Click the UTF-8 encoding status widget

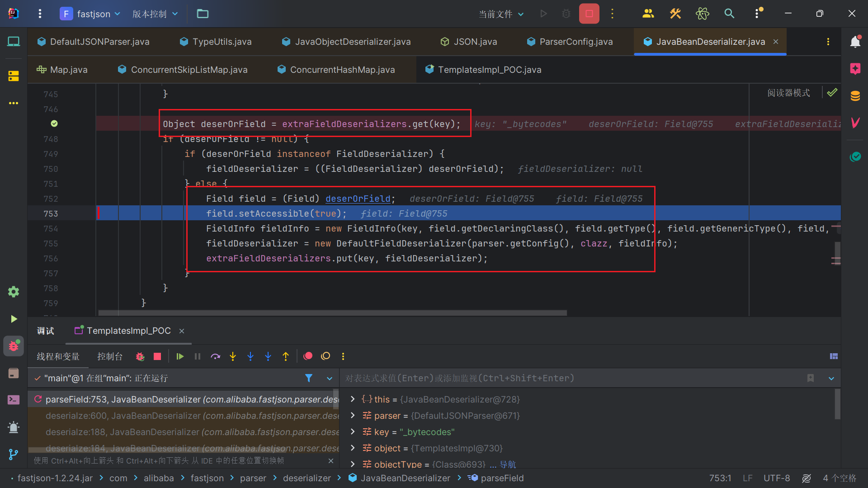(x=777, y=478)
